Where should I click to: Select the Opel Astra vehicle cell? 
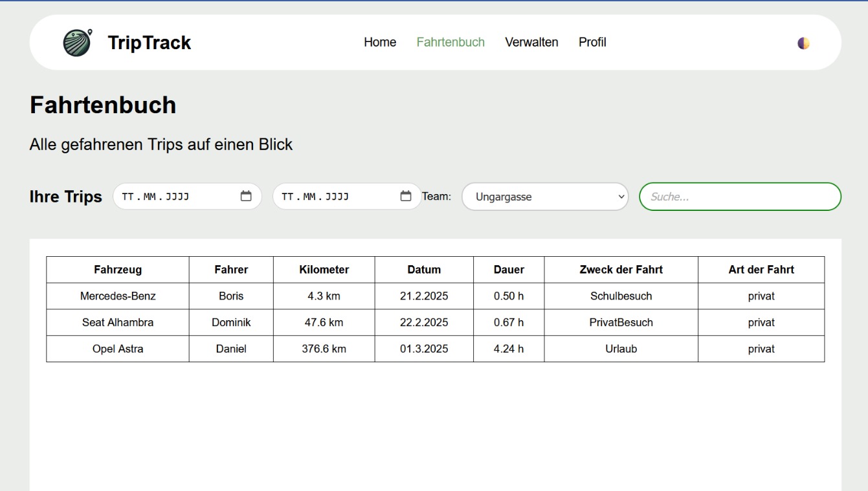[118, 349]
